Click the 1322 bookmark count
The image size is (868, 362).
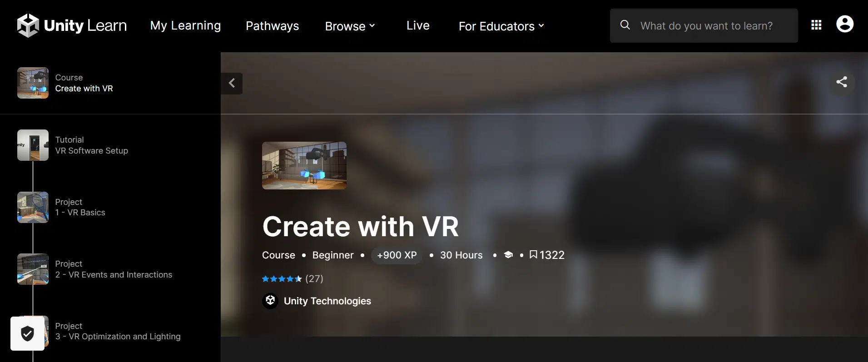coord(552,255)
